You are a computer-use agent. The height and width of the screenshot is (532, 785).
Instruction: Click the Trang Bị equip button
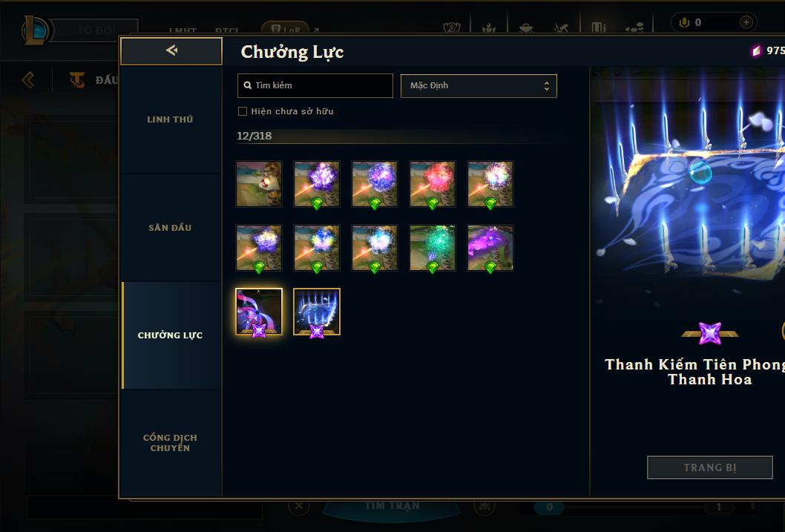(709, 467)
